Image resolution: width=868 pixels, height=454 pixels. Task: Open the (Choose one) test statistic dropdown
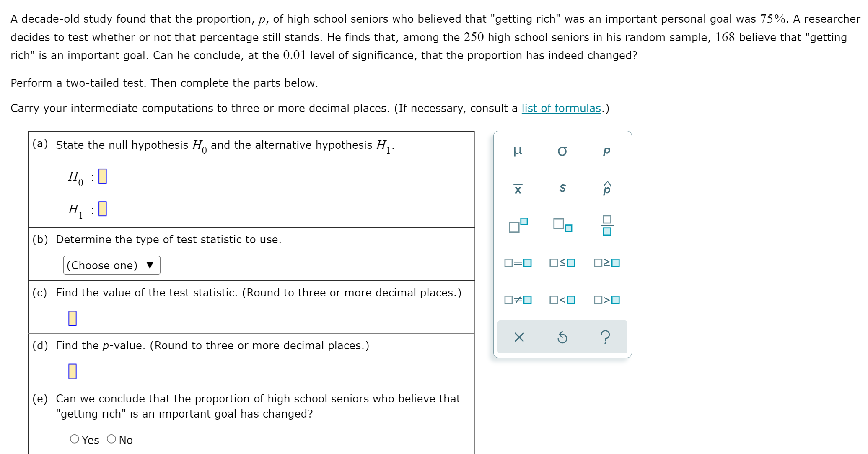click(111, 265)
